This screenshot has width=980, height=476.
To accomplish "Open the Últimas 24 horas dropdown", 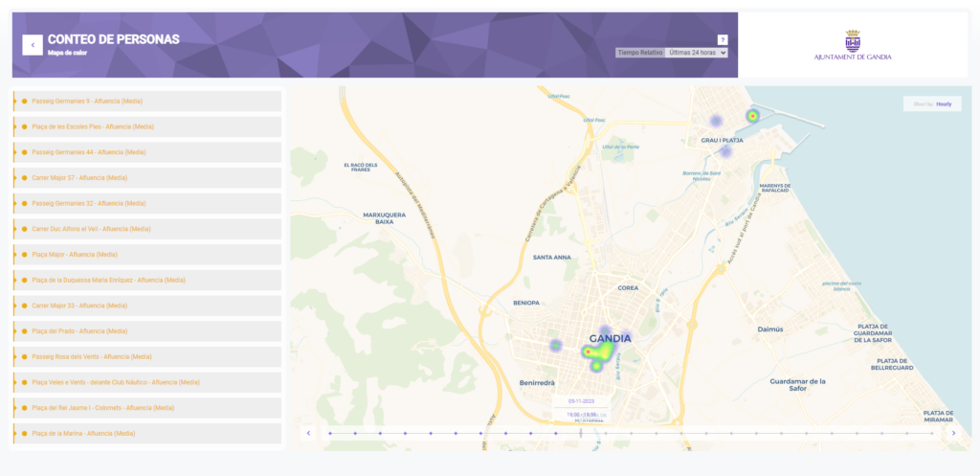I will coord(697,53).
